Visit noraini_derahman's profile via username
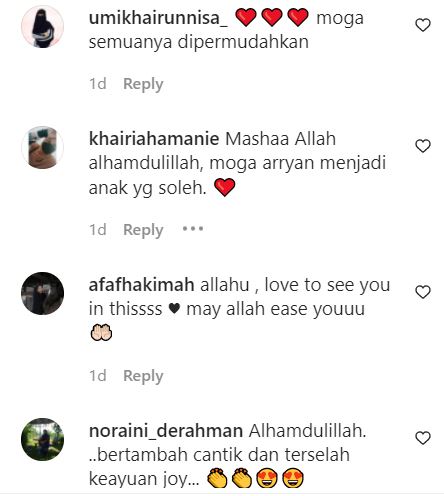Screen dimensions: 444x496 pyautogui.click(x=166, y=431)
